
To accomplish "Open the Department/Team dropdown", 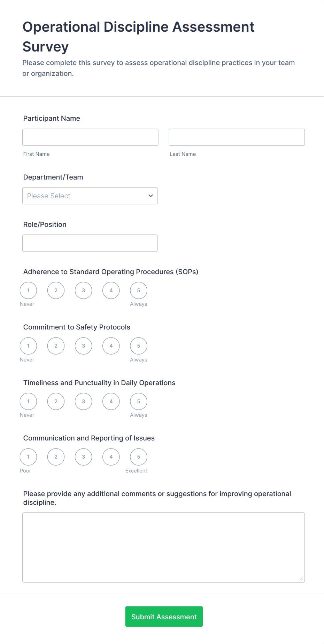I will point(90,196).
